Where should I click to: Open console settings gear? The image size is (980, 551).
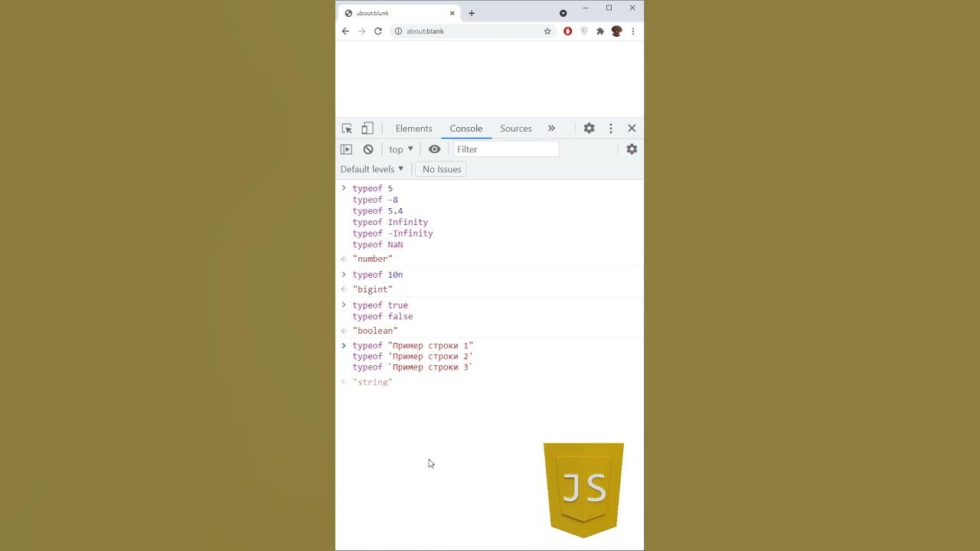tap(632, 149)
